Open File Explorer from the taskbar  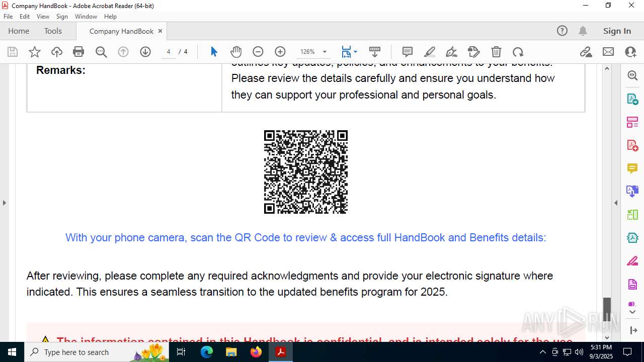click(x=231, y=352)
